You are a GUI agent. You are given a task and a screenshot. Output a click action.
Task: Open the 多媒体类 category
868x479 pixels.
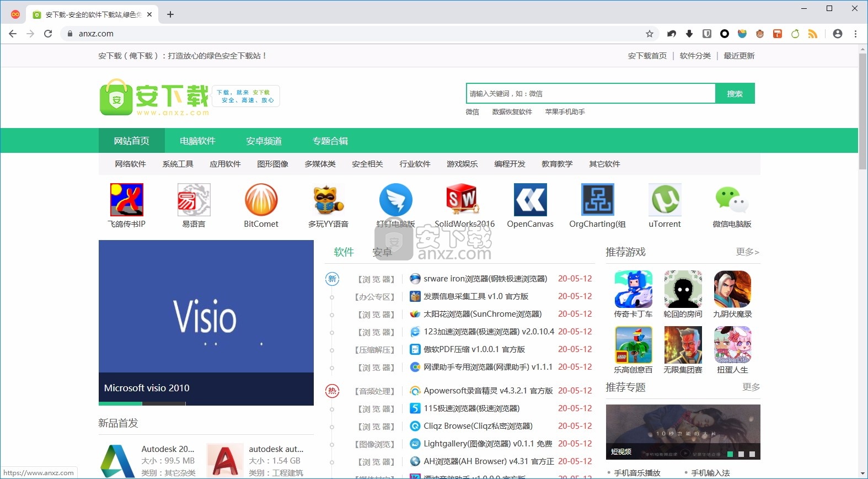320,164
